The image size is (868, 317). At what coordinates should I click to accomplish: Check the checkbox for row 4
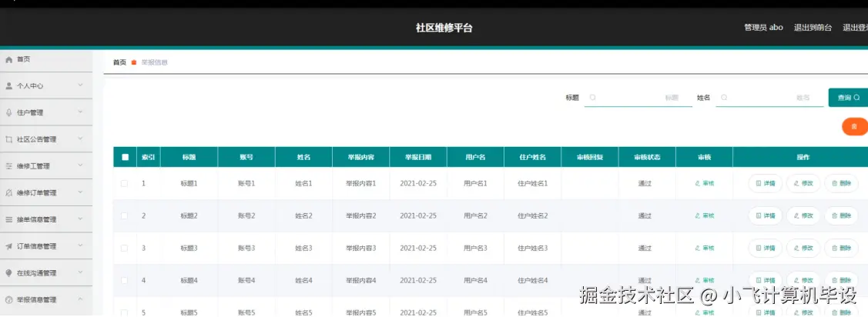click(124, 281)
